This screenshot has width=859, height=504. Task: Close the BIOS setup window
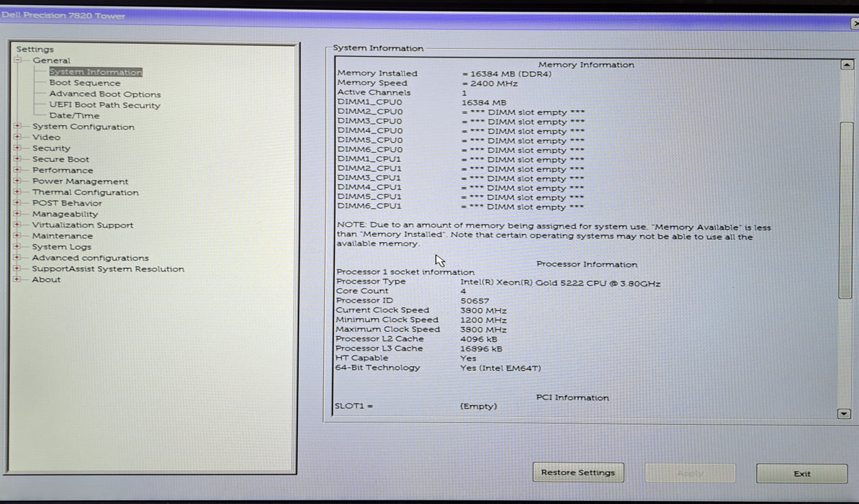point(855,24)
